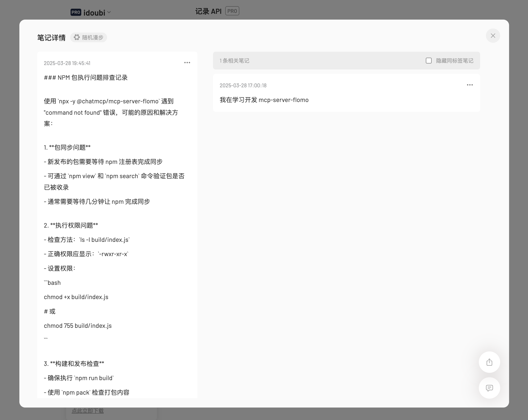The height and width of the screenshot is (420, 528).
Task: Close the 笔记详情 dialog
Action: 493,36
